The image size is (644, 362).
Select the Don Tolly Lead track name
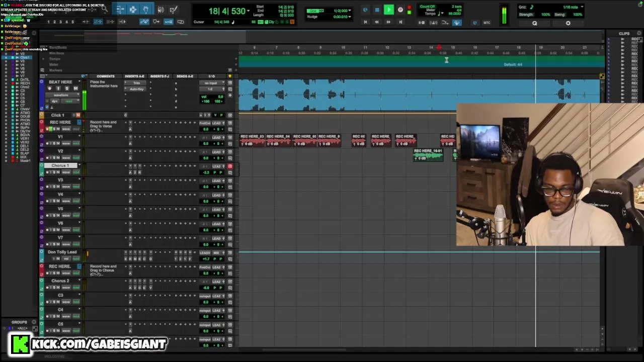click(62, 252)
